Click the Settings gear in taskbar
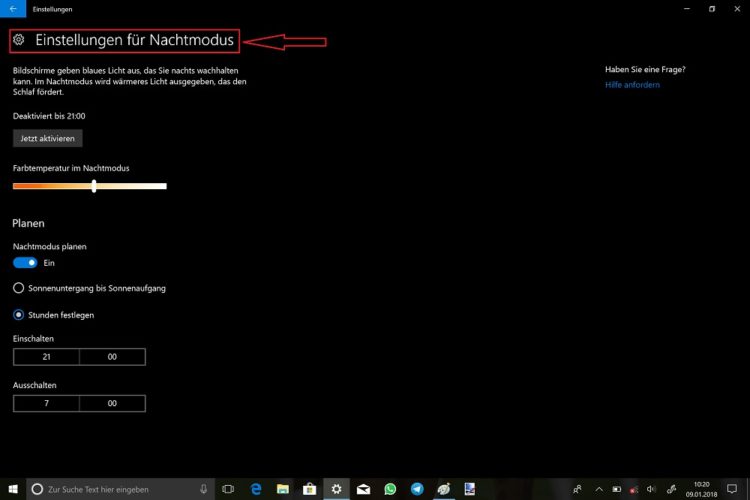Image resolution: width=750 pixels, height=500 pixels. (x=336, y=489)
